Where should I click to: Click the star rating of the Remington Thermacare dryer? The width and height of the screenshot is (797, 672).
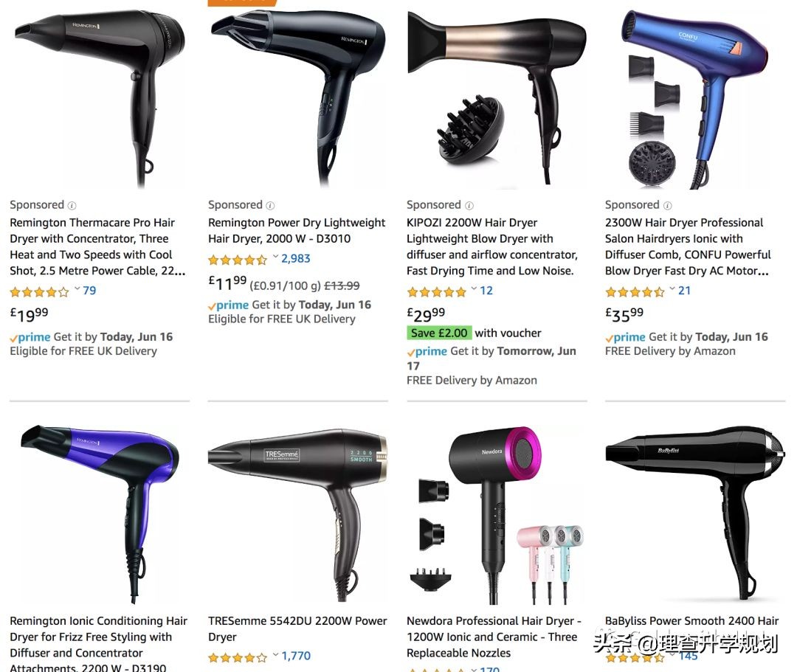[x=39, y=291]
